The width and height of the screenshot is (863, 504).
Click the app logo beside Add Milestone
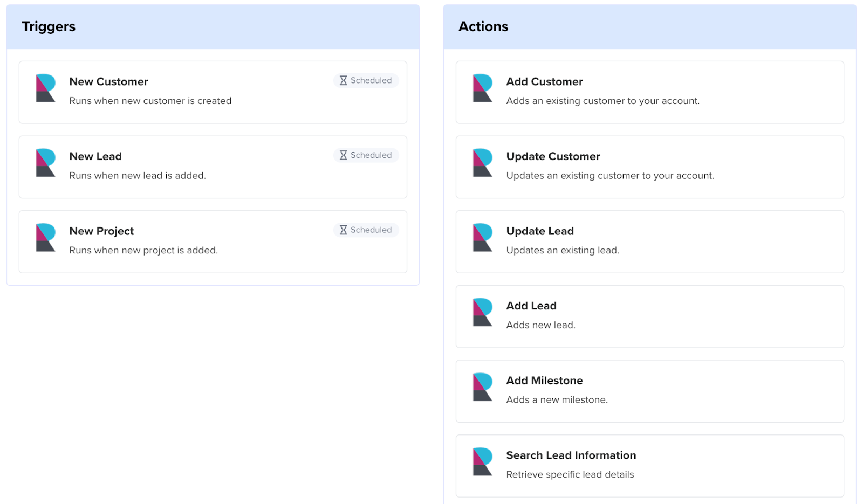tap(483, 387)
